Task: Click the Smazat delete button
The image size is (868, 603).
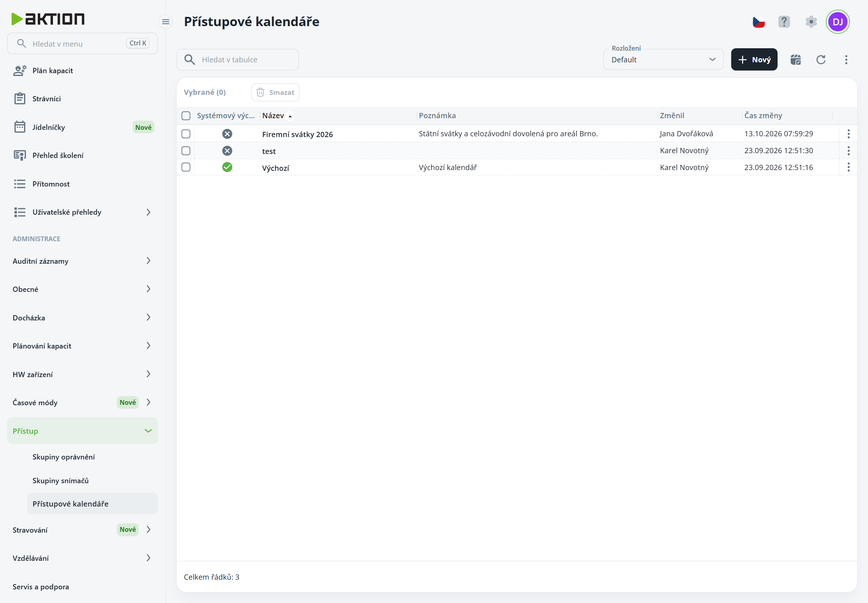Action: (x=276, y=92)
